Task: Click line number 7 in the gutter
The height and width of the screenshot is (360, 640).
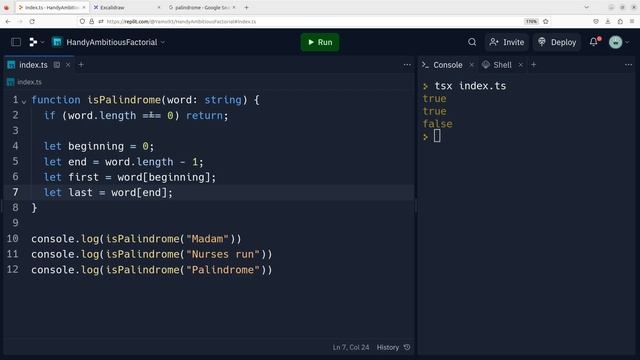Action: point(15,192)
